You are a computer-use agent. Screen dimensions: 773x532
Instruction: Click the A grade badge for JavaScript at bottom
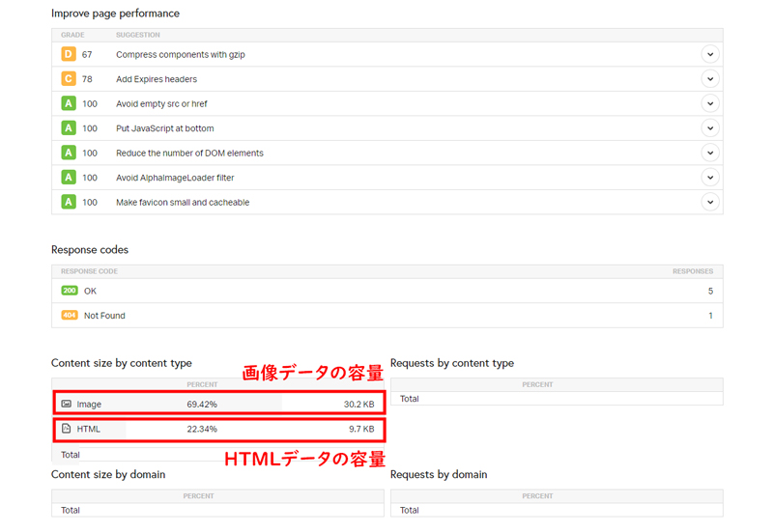pos(69,128)
